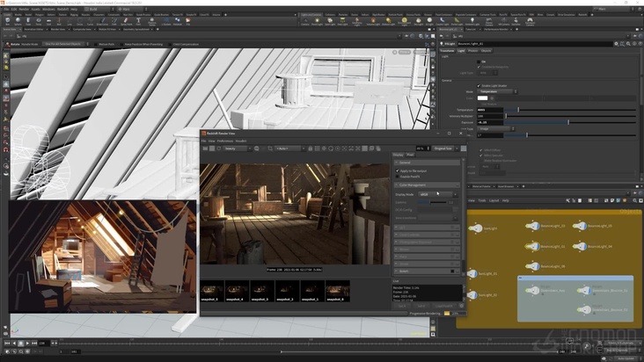
Task: Open the Display Mode sRGB dropdown
Action: pos(437,194)
